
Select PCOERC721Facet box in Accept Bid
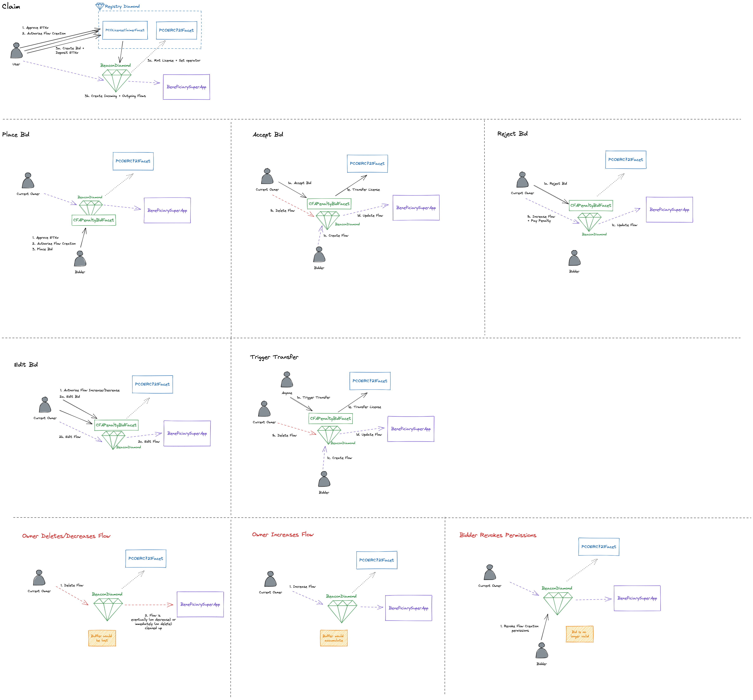[367, 164]
